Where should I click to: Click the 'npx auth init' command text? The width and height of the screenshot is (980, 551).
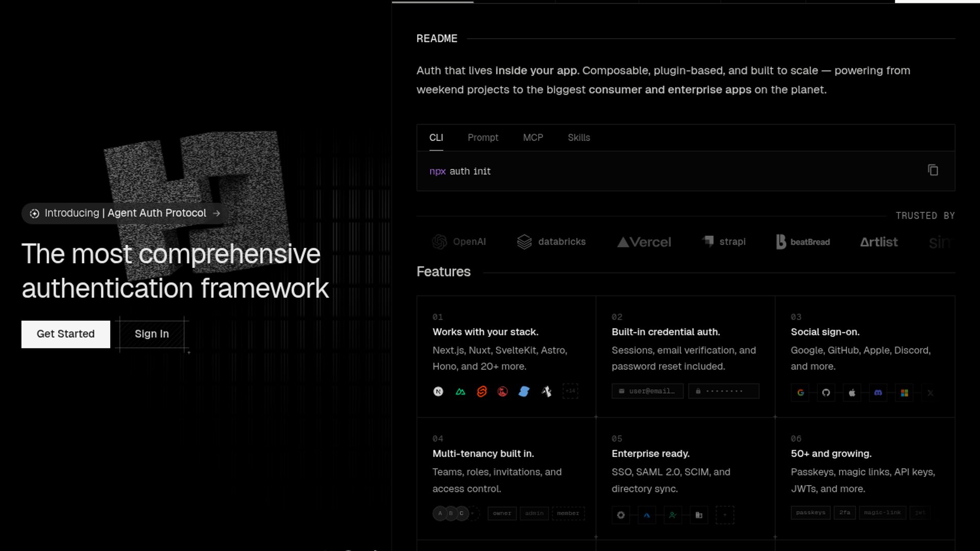pyautogui.click(x=460, y=171)
